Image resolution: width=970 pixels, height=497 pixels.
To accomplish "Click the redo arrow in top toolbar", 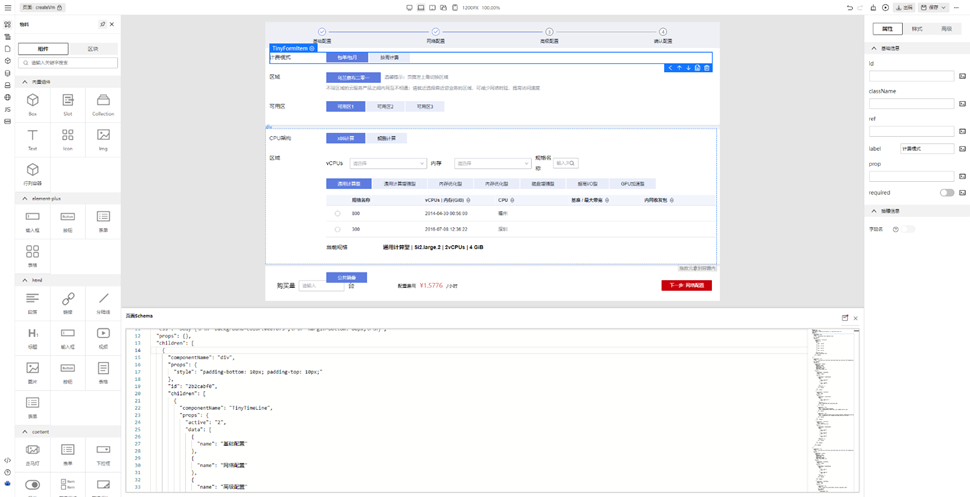I will (860, 7).
